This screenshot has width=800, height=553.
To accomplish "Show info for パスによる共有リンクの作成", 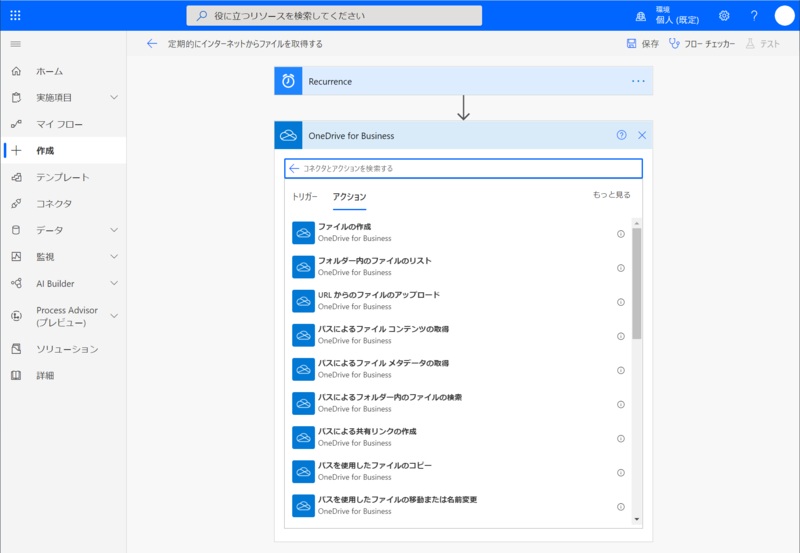I will tap(621, 439).
